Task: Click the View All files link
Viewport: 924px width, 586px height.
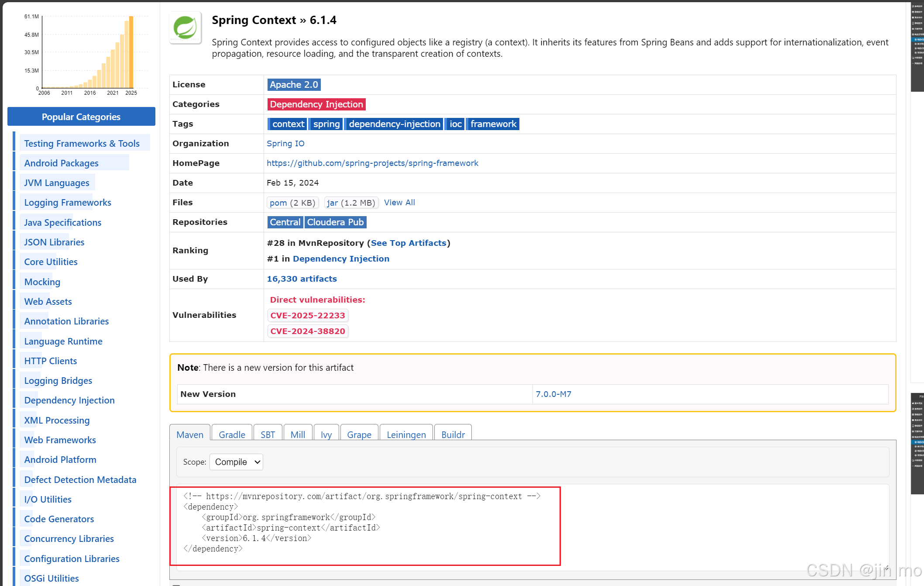Action: [399, 203]
